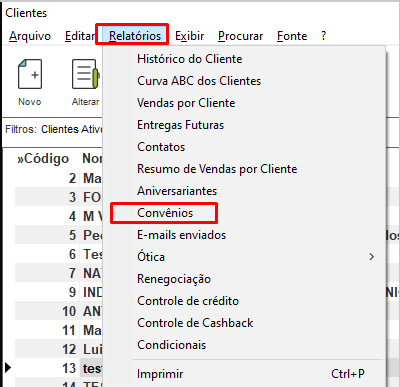Open the Fonte menu
The image size is (400, 387).
[x=292, y=36]
